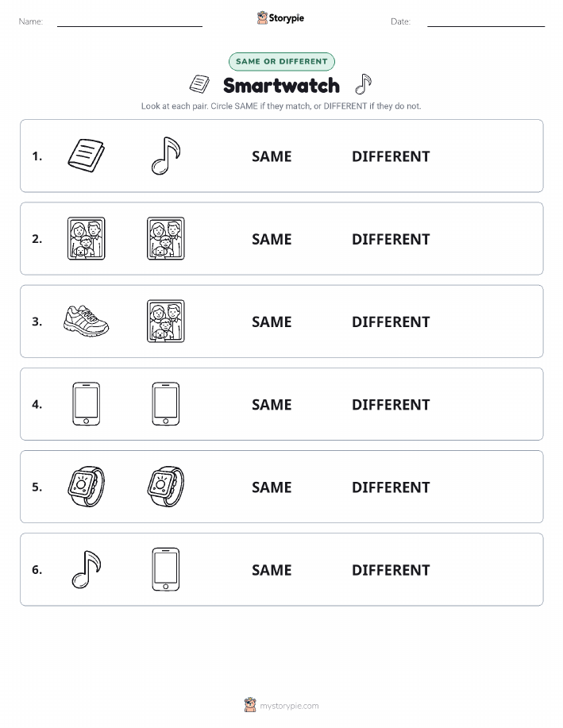The height and width of the screenshot is (728, 563).
Task: Click the notebook icon in row 1
Action: pyautogui.click(x=86, y=156)
